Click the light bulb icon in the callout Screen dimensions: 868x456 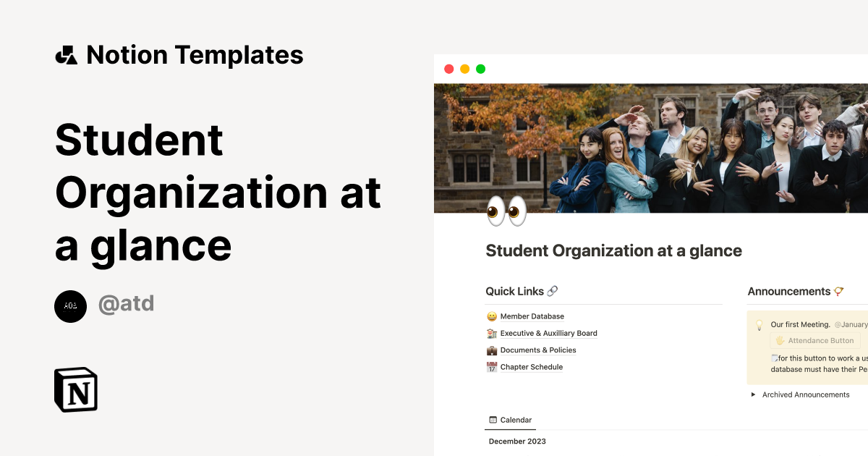(758, 325)
